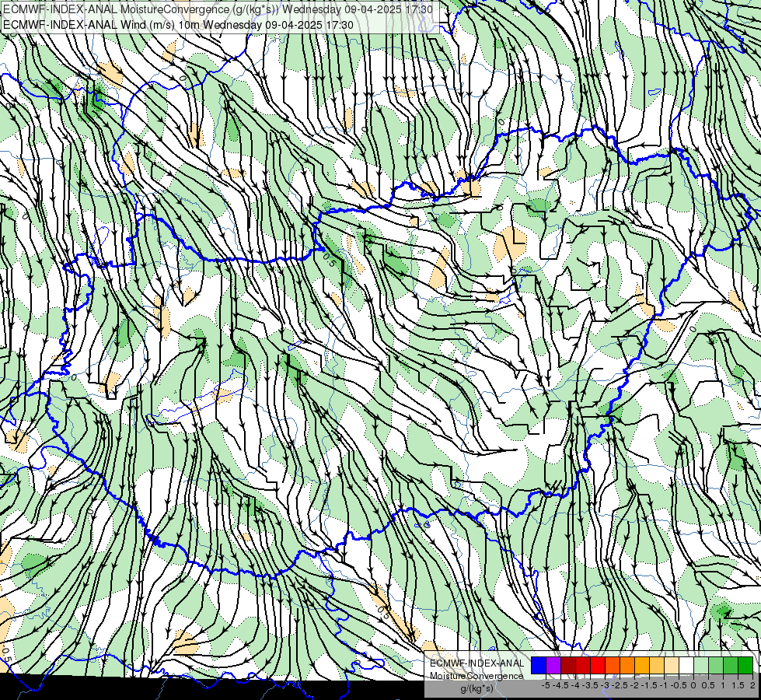
Task: Click the Wind (m/s) 10m title line
Action: [178, 24]
